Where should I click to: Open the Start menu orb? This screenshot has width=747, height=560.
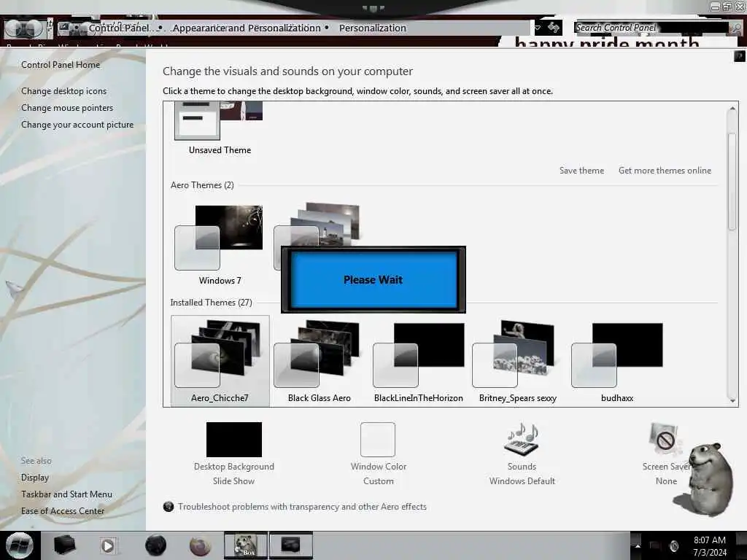pyautogui.click(x=20, y=545)
